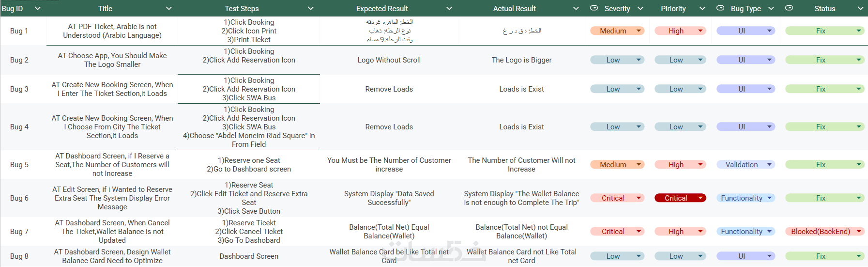
Task: Open the Test Steps column filter arrow
Action: pos(311,9)
